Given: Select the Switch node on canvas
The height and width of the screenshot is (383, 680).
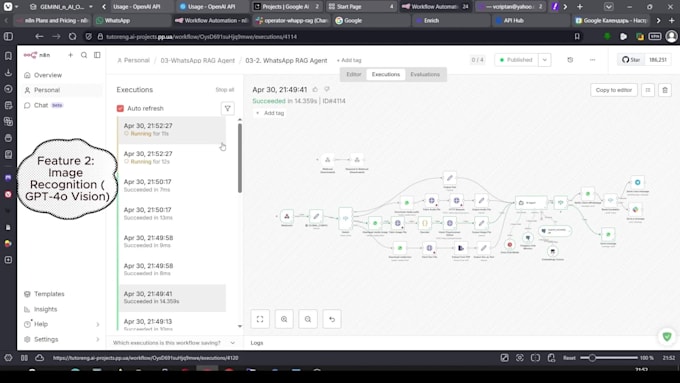Looking at the screenshot, I should tap(345, 218).
